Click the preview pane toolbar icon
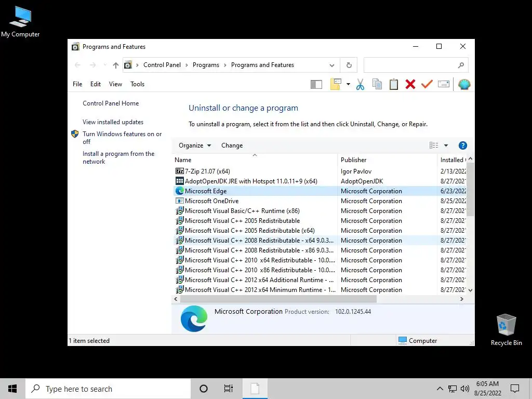The width and height of the screenshot is (532, 399). pos(316,84)
